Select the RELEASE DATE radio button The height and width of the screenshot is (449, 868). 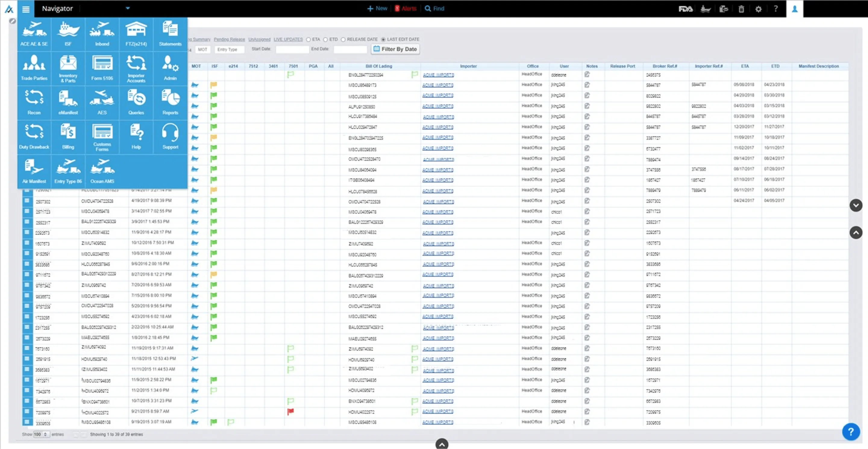click(x=343, y=39)
